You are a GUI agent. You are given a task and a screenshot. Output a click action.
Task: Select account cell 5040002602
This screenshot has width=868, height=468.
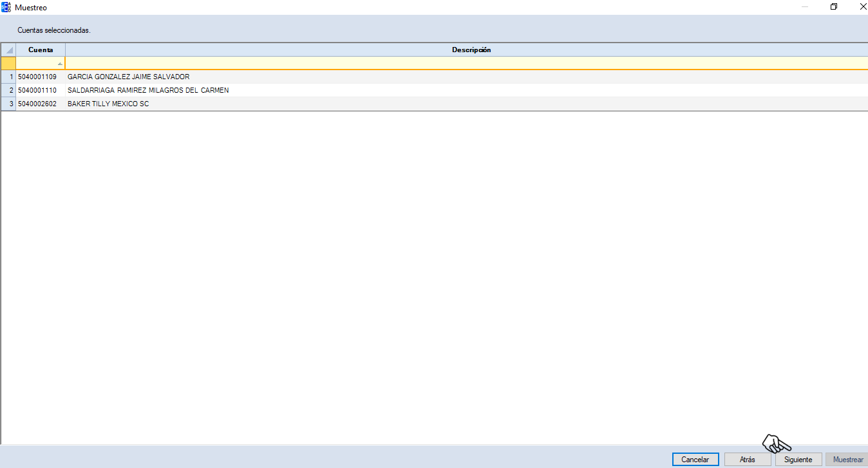[x=37, y=104]
